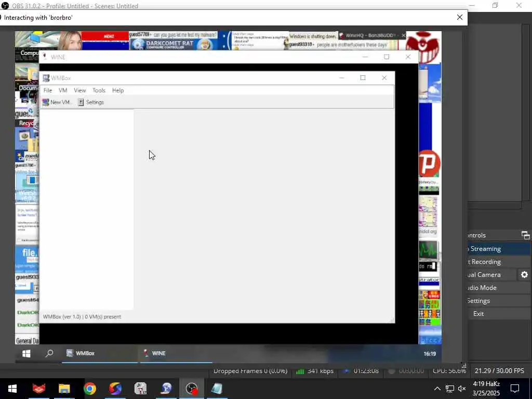Open the inner Start menu in the stream
Viewport: 532px width, 399px height.
[26, 353]
